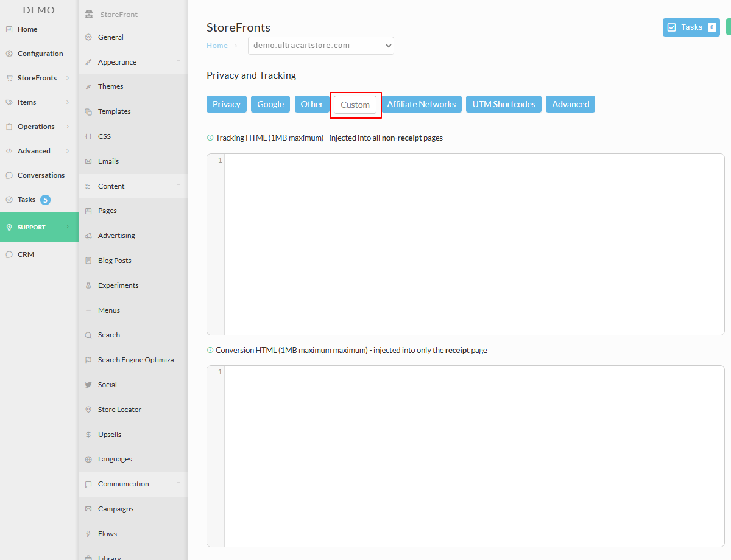Click the Store Locator pin icon
This screenshot has height=560, width=731.
click(x=88, y=410)
